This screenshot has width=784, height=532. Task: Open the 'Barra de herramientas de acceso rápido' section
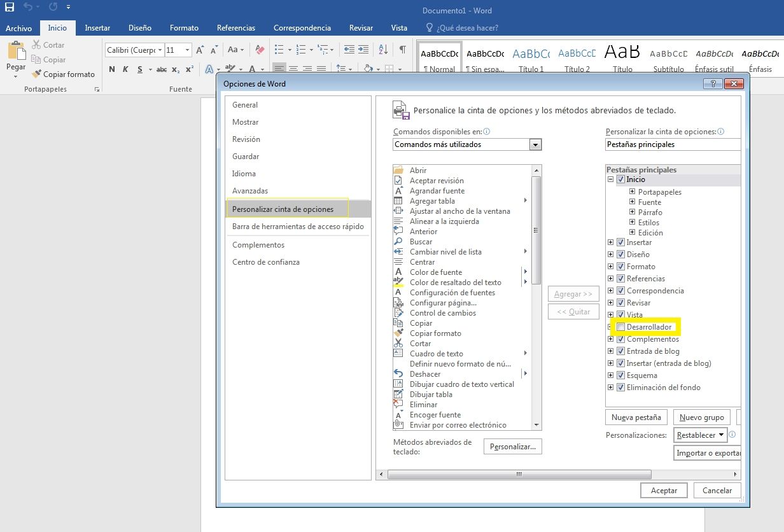click(x=298, y=226)
